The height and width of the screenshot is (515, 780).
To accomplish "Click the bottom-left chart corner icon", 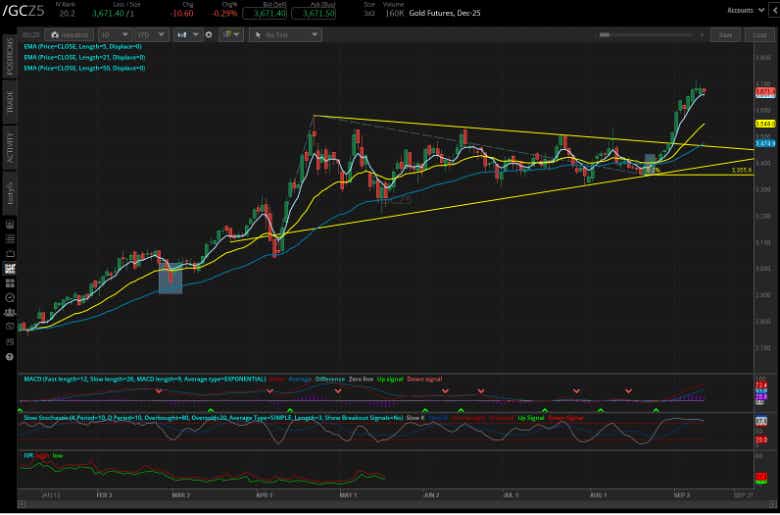I will coord(21,505).
